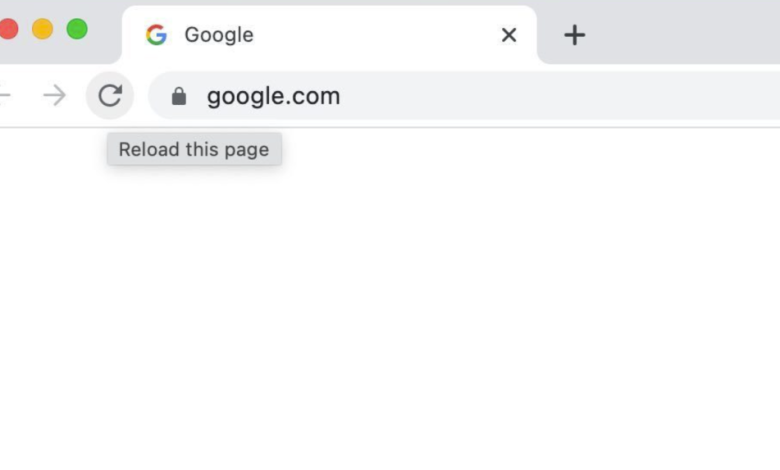Open site info via the lock icon
This screenshot has width=780, height=470.
tap(179, 96)
